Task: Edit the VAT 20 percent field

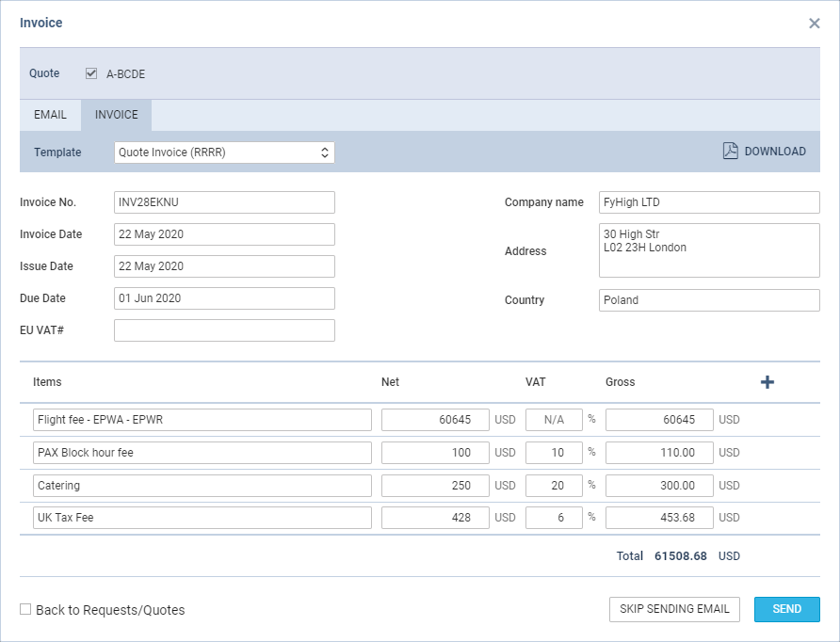Action: [554, 486]
